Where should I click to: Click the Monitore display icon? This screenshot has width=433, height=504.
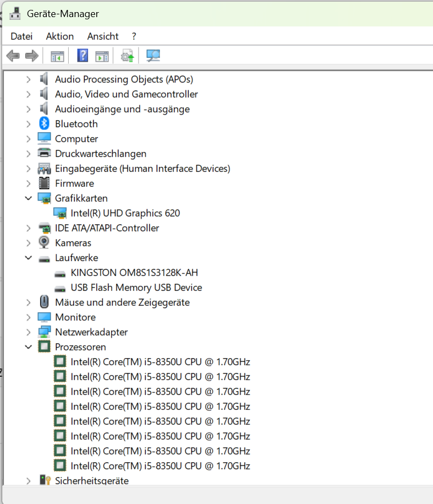[44, 317]
